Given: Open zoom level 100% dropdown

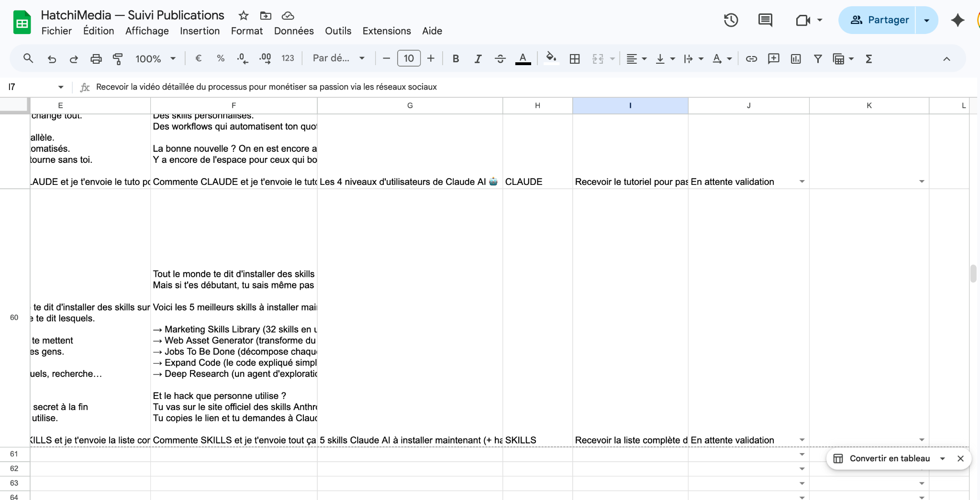Looking at the screenshot, I should point(156,58).
